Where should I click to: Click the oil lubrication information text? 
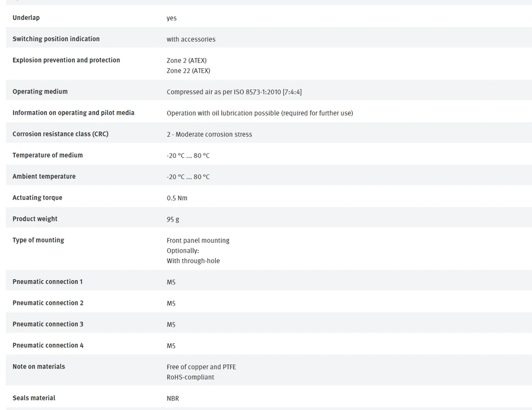(260, 113)
